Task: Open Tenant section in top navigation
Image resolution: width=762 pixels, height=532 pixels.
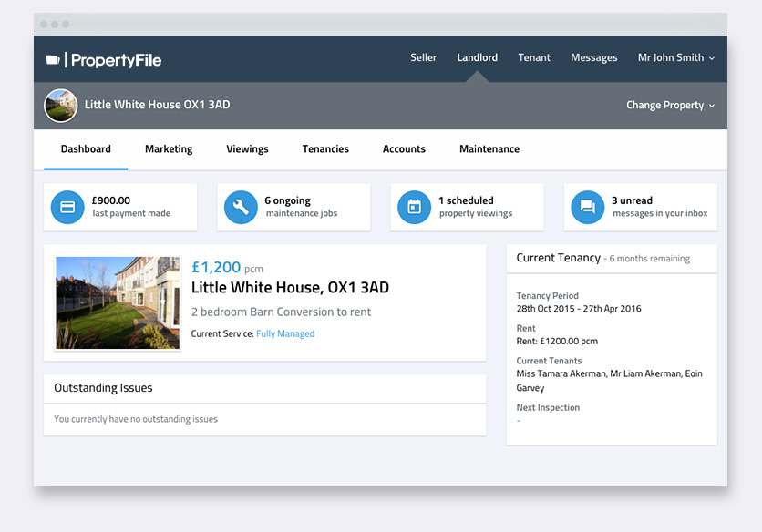Action: click(x=534, y=58)
